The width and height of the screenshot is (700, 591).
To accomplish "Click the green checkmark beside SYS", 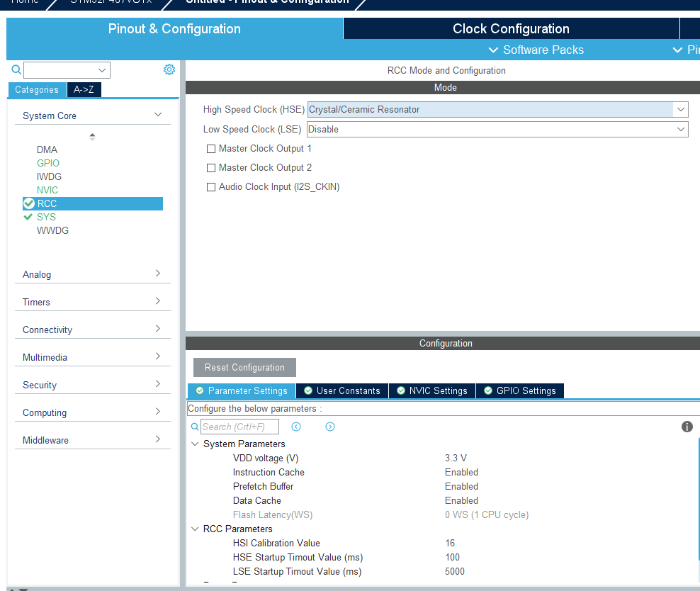I will tap(28, 217).
